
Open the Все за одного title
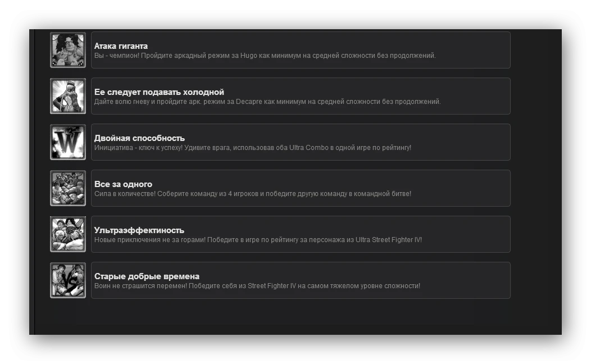pos(123,184)
